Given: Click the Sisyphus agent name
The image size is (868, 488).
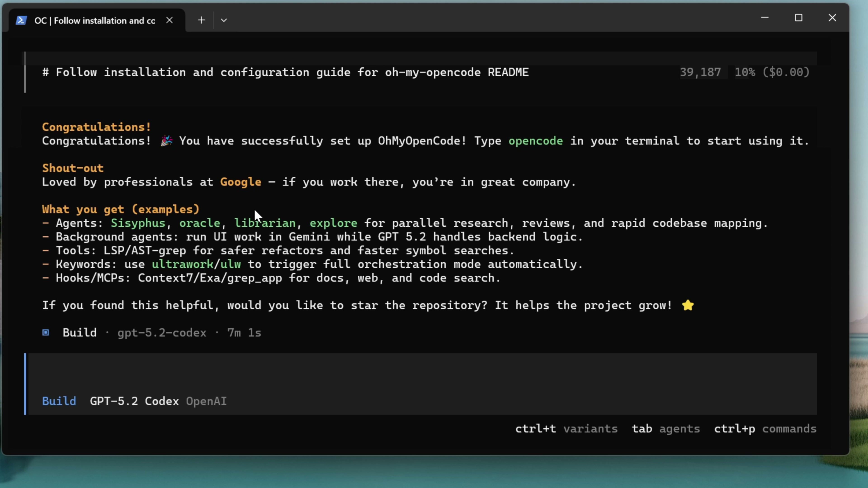Looking at the screenshot, I should 138,223.
